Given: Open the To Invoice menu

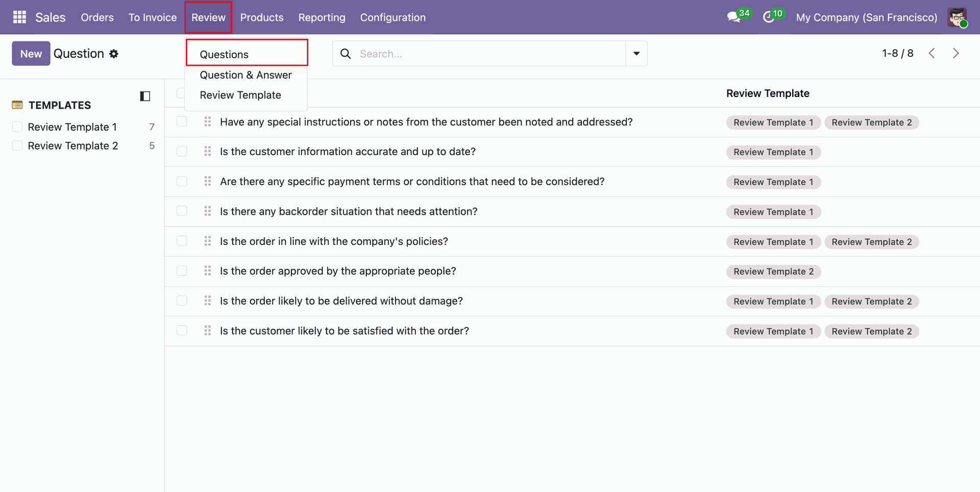Looking at the screenshot, I should 153,17.
